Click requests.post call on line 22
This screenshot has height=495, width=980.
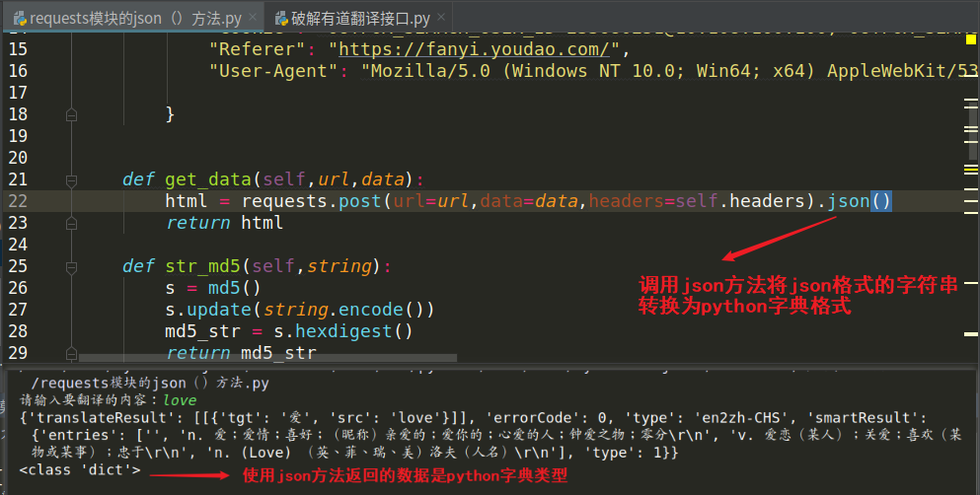pyautogui.click(x=311, y=201)
